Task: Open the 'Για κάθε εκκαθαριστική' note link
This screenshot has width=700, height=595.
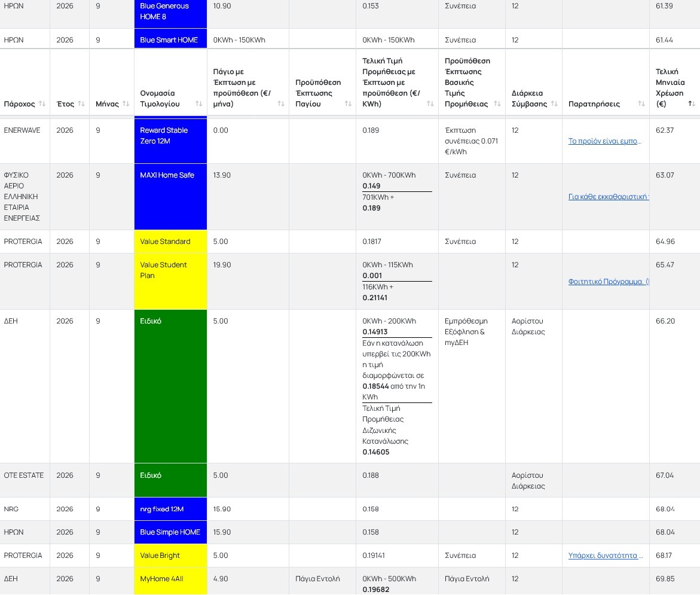Action: click(609, 197)
